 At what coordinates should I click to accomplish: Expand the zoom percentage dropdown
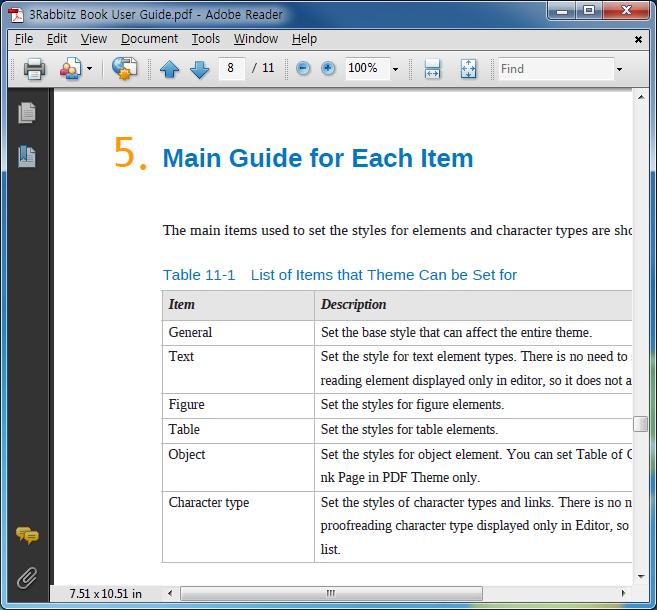click(395, 69)
